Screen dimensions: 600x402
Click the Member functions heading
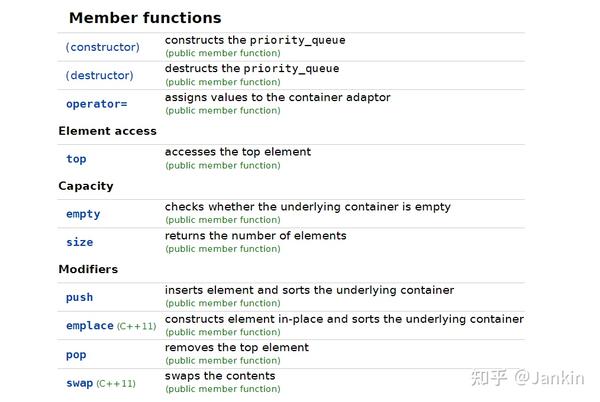pos(145,18)
